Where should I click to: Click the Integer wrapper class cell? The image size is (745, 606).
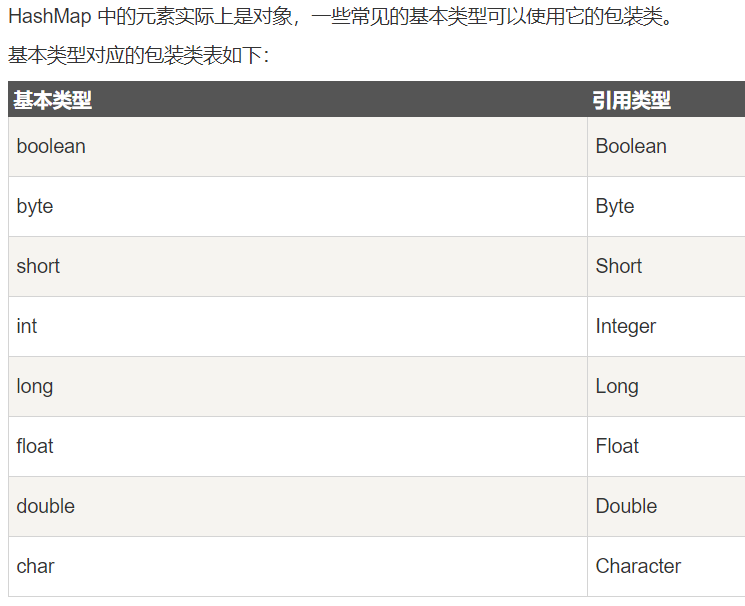coord(626,326)
